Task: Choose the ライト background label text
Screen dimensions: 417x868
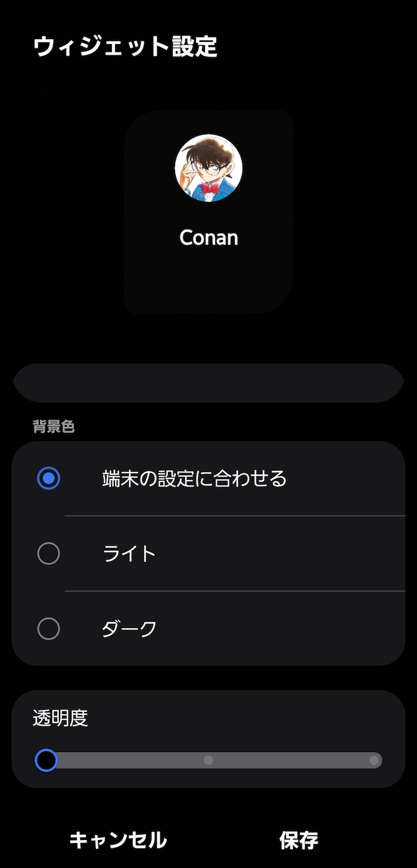Action: (x=129, y=554)
